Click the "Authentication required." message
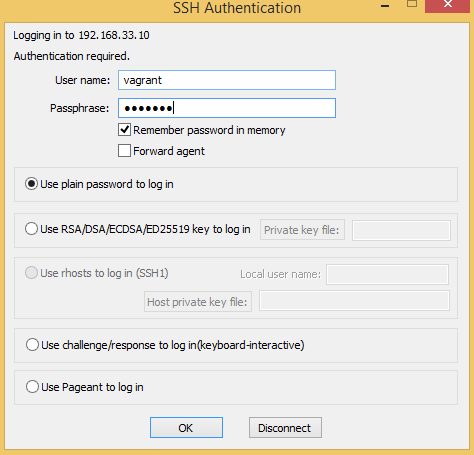This screenshot has width=474, height=455. [72, 56]
